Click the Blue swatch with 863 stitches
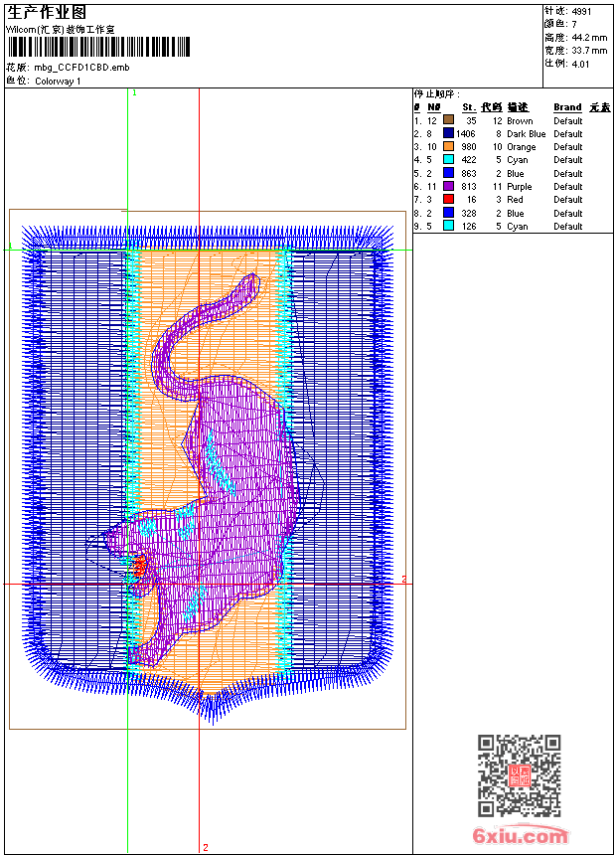The image size is (616, 855). [448, 173]
